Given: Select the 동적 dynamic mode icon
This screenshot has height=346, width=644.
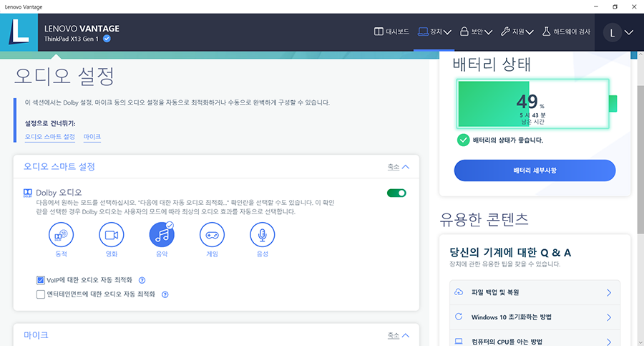Looking at the screenshot, I should (62, 235).
